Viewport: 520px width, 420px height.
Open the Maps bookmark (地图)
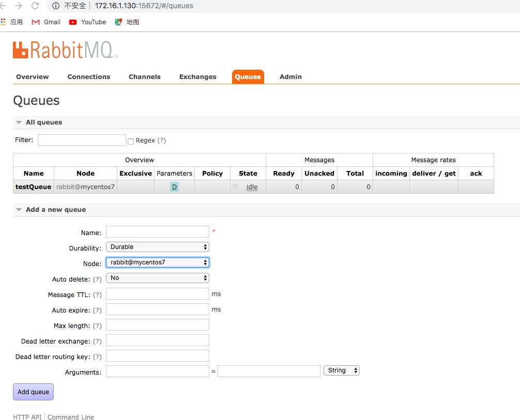(127, 22)
